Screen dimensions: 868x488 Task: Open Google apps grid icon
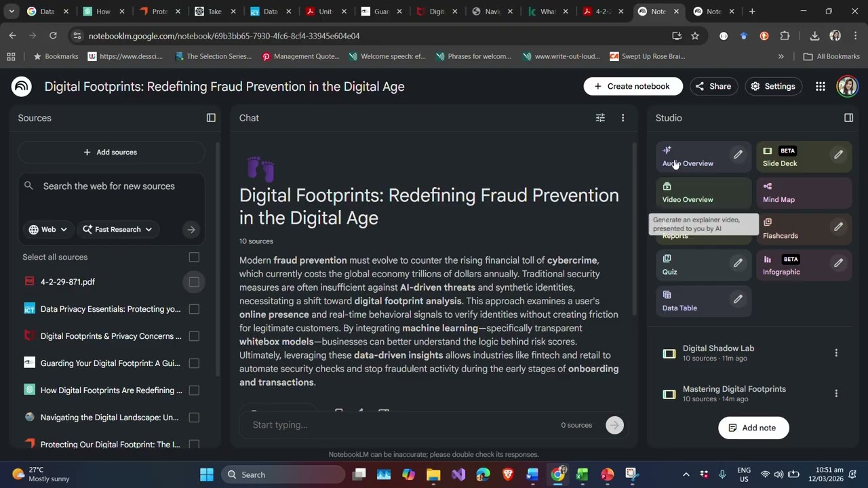coord(821,86)
